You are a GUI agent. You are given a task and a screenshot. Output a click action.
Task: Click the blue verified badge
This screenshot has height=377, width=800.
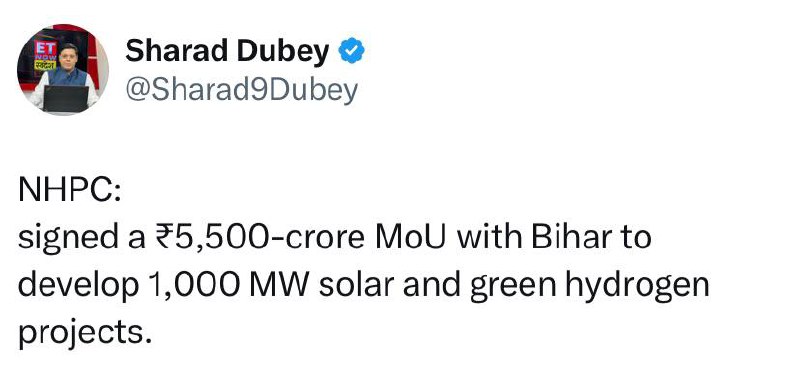[x=352, y=51]
